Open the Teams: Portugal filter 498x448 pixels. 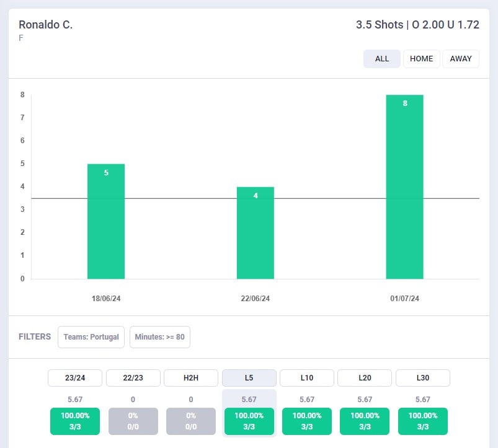[x=91, y=337]
